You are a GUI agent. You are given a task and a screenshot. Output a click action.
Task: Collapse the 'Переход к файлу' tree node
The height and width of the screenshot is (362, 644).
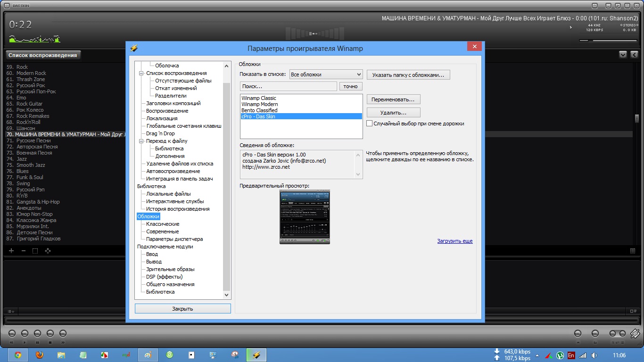point(141,141)
